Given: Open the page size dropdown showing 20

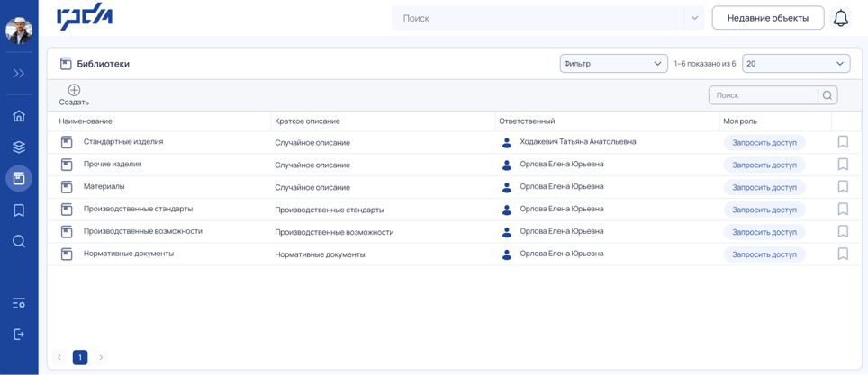Looking at the screenshot, I should click(x=796, y=64).
